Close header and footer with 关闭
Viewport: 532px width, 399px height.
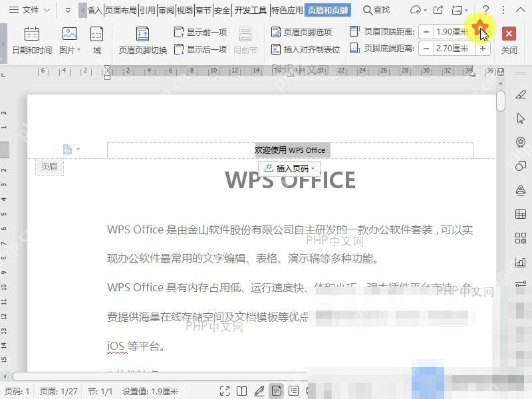[509, 41]
